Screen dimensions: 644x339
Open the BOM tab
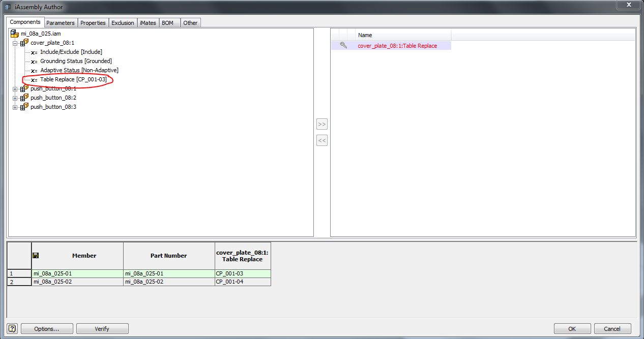point(169,22)
